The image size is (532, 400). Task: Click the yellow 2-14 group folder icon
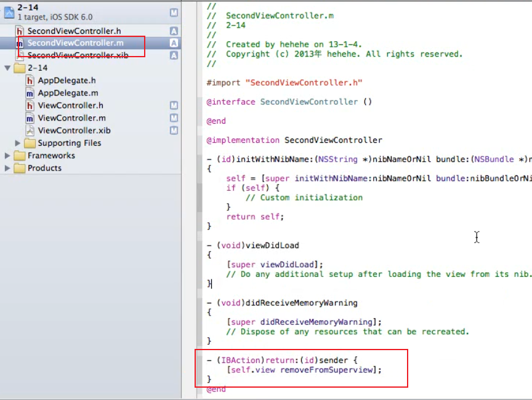coord(19,68)
